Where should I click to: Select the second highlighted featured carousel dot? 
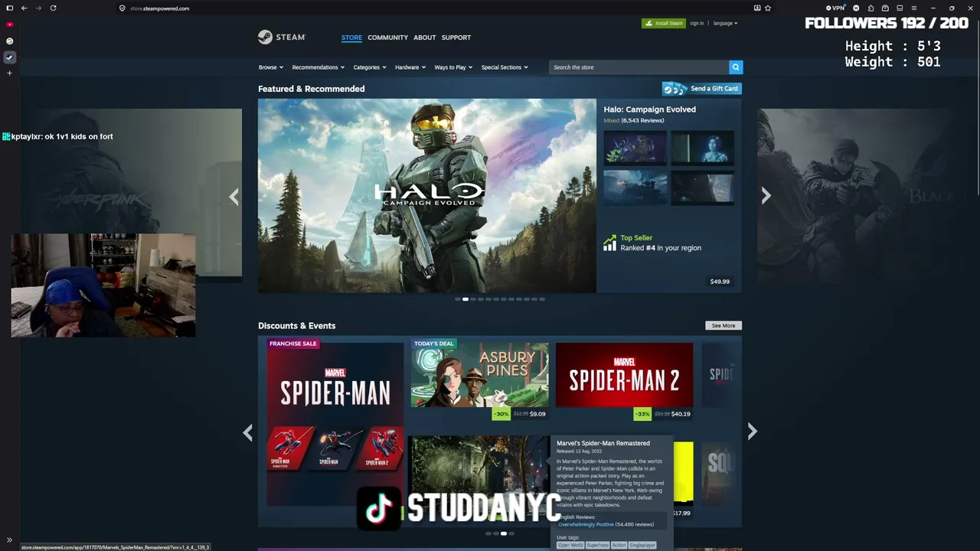(465, 299)
